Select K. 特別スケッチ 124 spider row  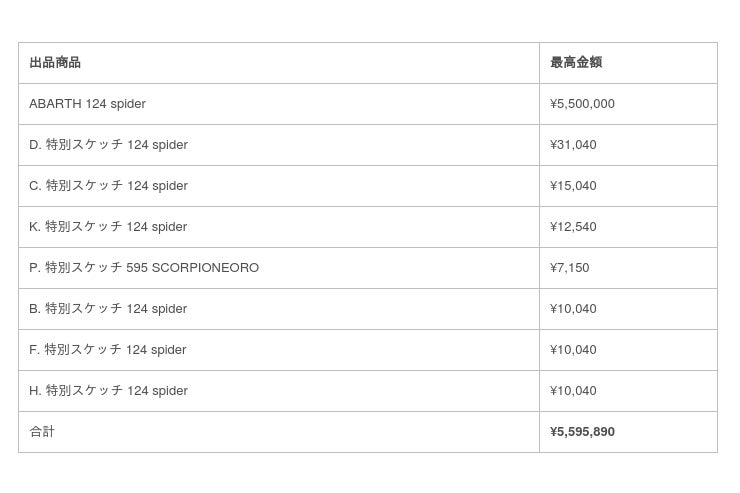[108, 227]
